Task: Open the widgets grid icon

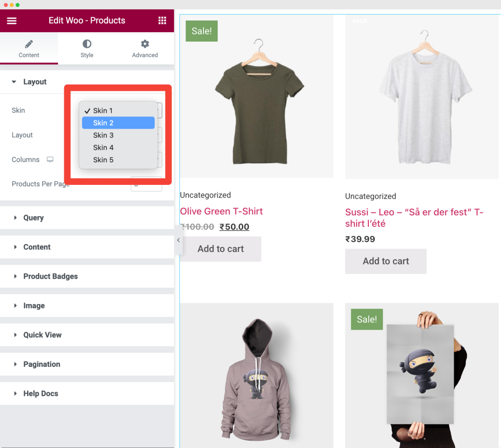Action: (x=162, y=21)
